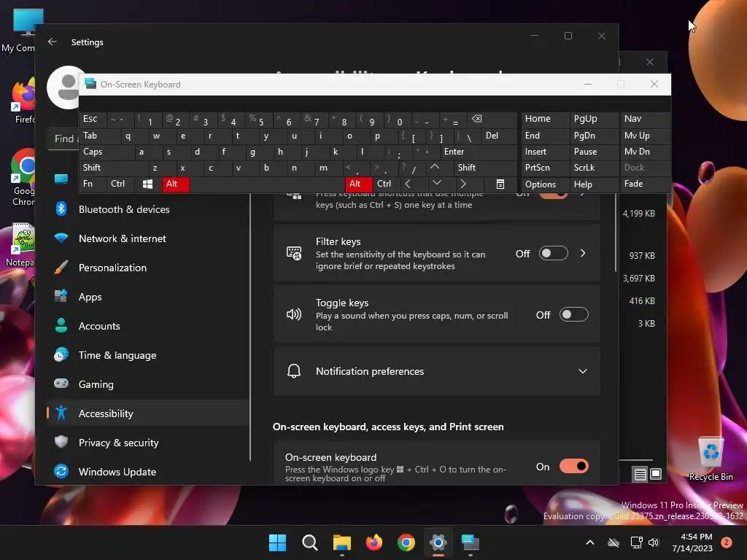The image size is (747, 560).
Task: Select Accounts in sidebar
Action: coord(147,326)
